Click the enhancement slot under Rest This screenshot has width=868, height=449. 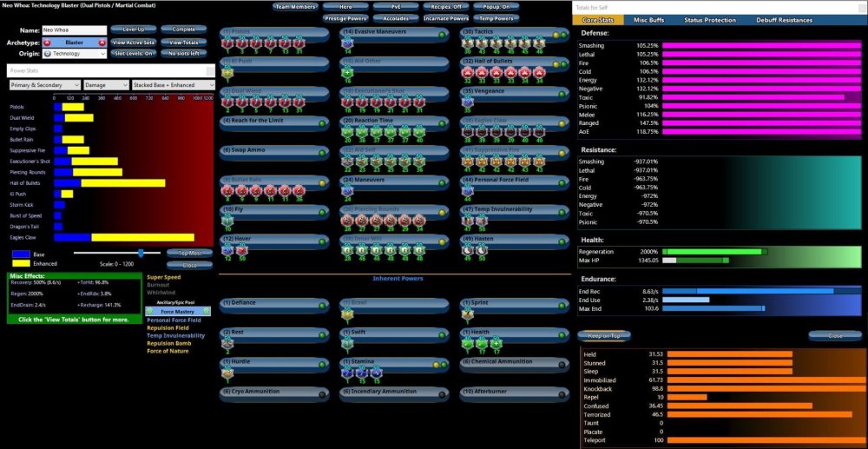(x=227, y=344)
